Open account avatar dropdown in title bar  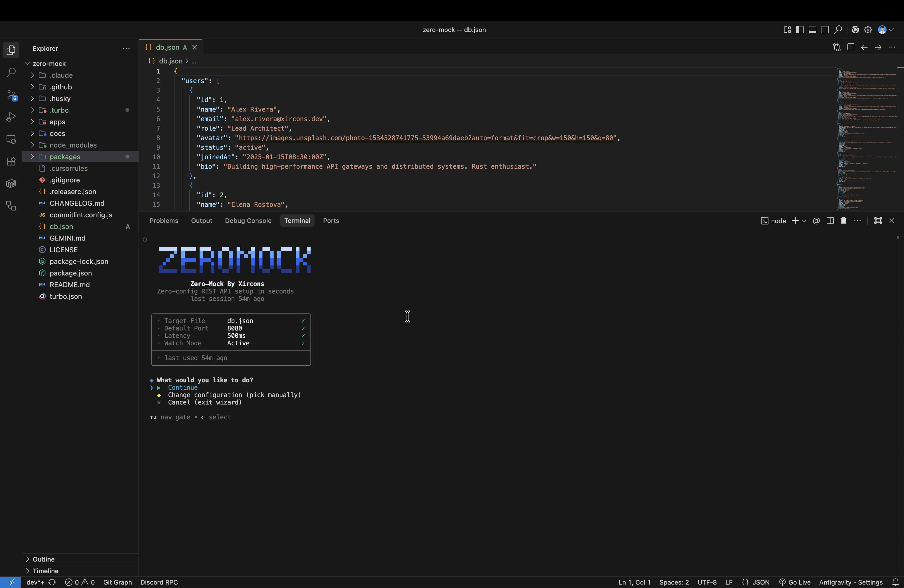[887, 30]
